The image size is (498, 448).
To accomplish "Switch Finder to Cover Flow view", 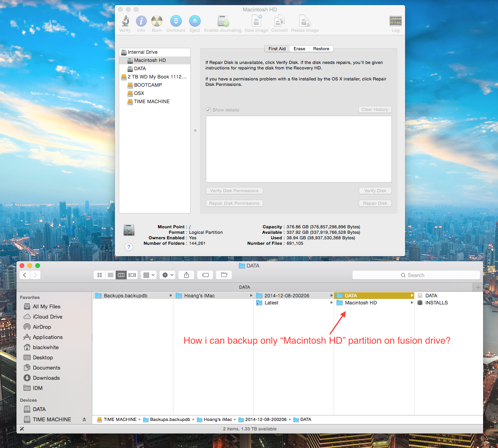I will coord(132,275).
